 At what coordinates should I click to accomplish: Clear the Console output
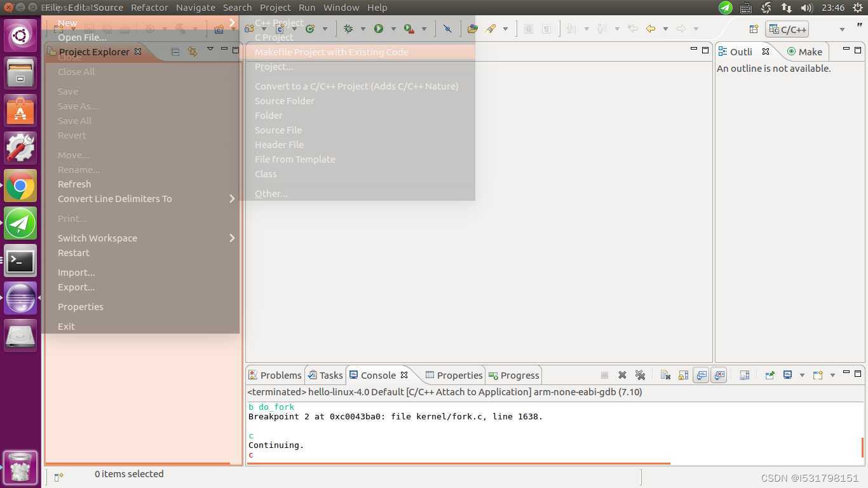point(665,375)
